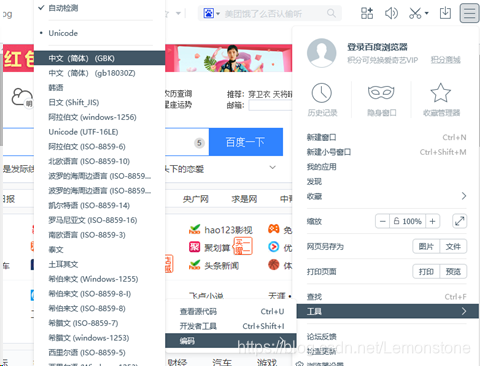Select 阿拉伯文 (windows-1256) encoding

pyautogui.click(x=99, y=117)
